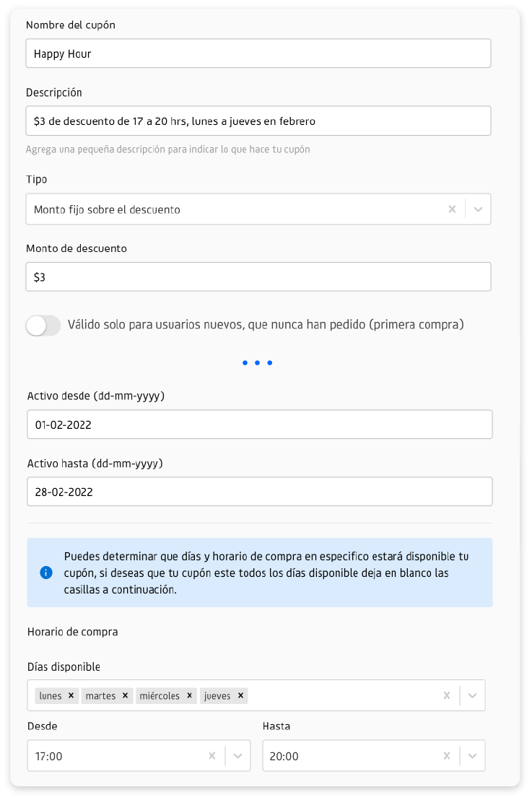532x800 pixels.
Task: Open the Hasta time dropdown chevron
Action: (472, 756)
